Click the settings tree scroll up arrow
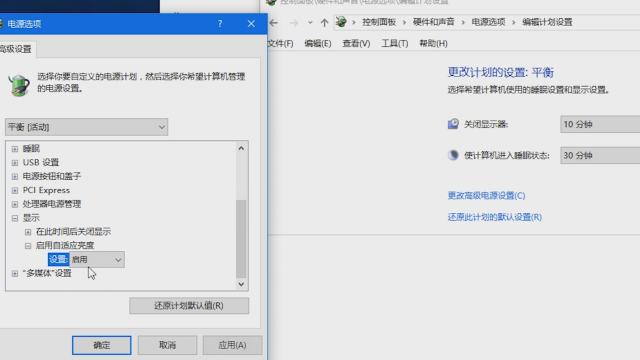 (241, 148)
